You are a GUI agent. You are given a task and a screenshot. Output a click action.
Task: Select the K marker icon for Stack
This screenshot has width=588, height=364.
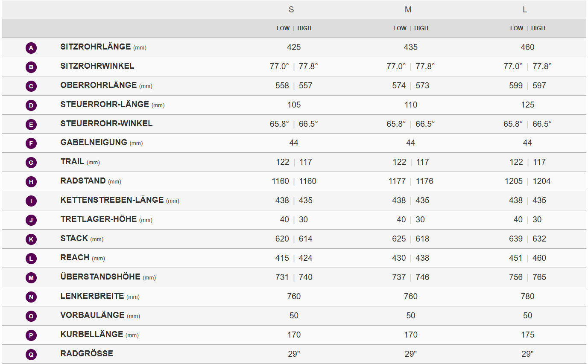pos(31,239)
